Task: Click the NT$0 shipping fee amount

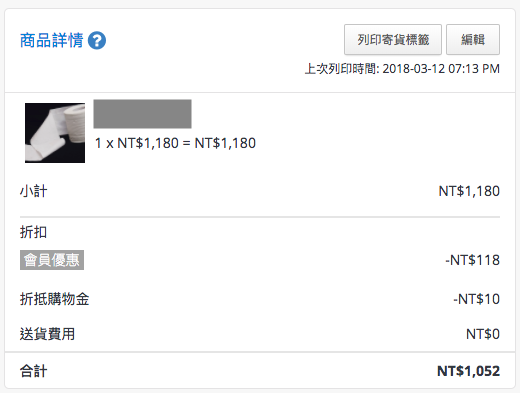Action: [483, 334]
